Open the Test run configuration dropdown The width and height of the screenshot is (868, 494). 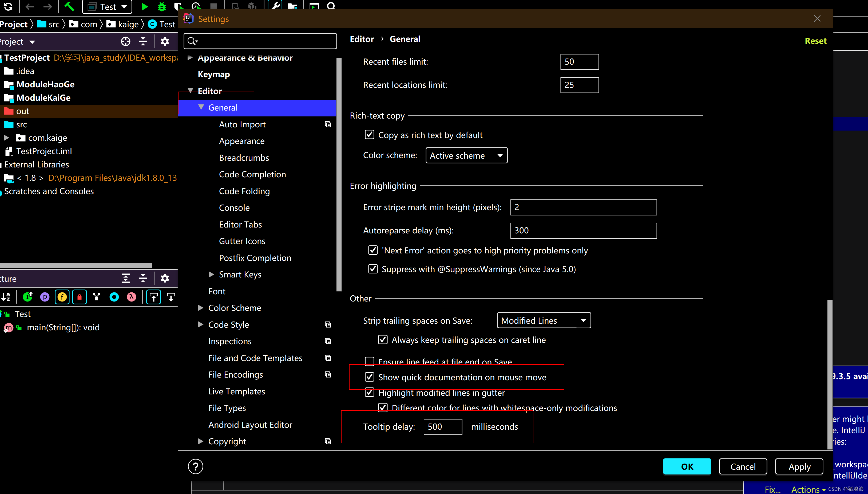point(107,7)
